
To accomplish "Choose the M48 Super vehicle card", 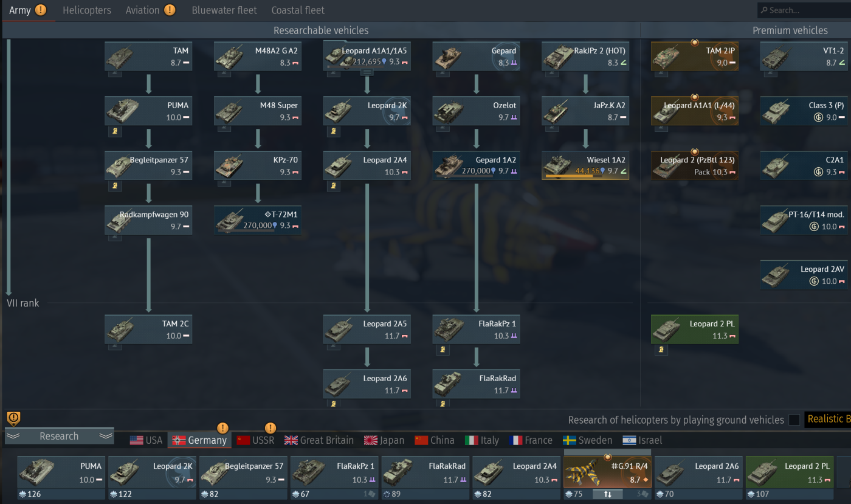I will pos(258,111).
